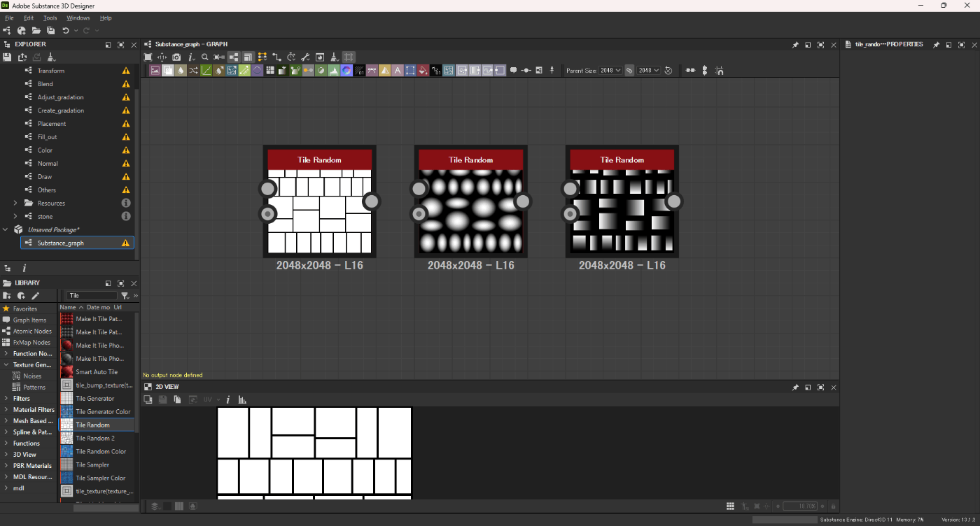Screen dimensions: 980x526
Task: Select Tile Random 2 in library list
Action: pyautogui.click(x=96, y=438)
